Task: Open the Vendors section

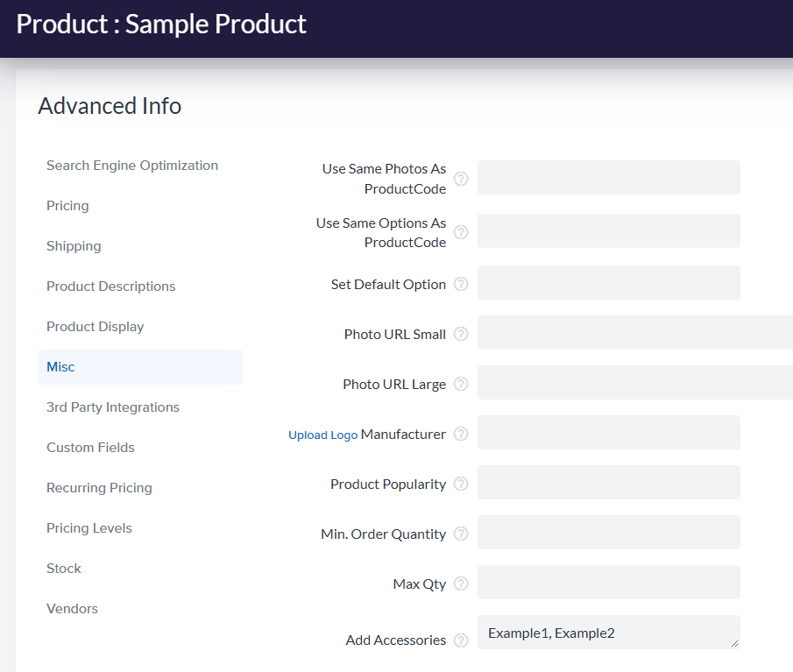Action: (72, 608)
